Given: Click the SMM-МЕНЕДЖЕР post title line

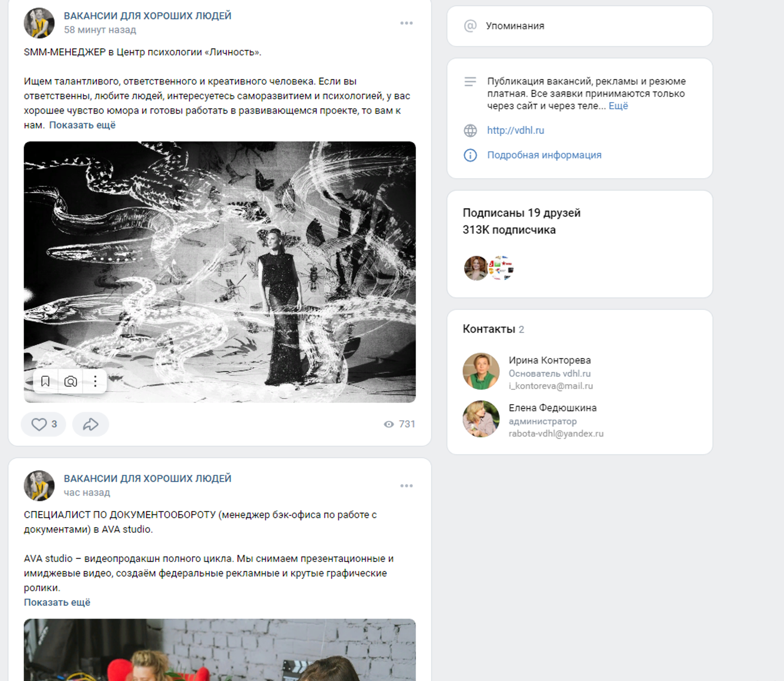Looking at the screenshot, I should tap(143, 52).
